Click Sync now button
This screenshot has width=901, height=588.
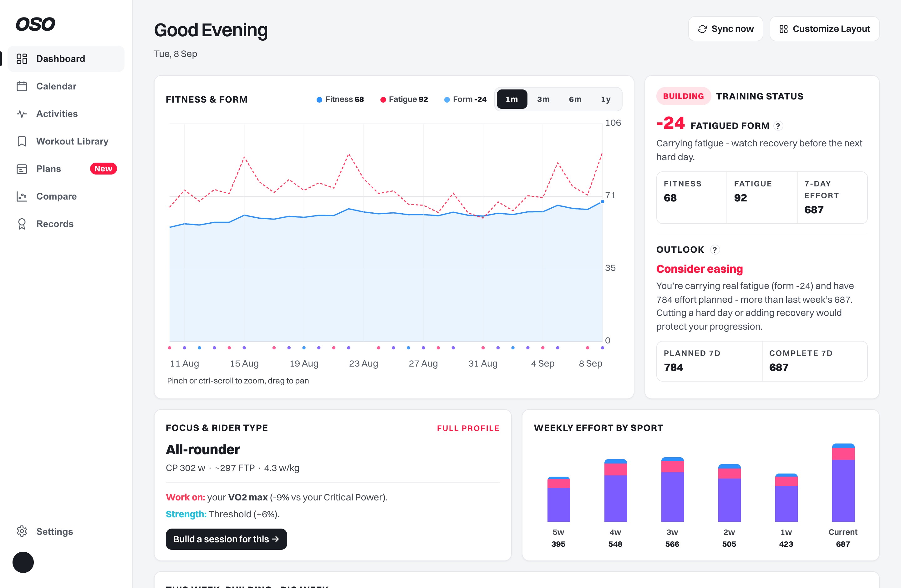pos(725,29)
